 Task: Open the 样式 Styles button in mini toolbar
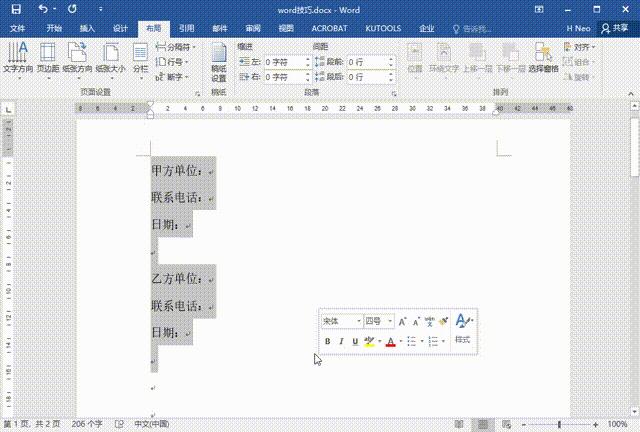coord(463,329)
